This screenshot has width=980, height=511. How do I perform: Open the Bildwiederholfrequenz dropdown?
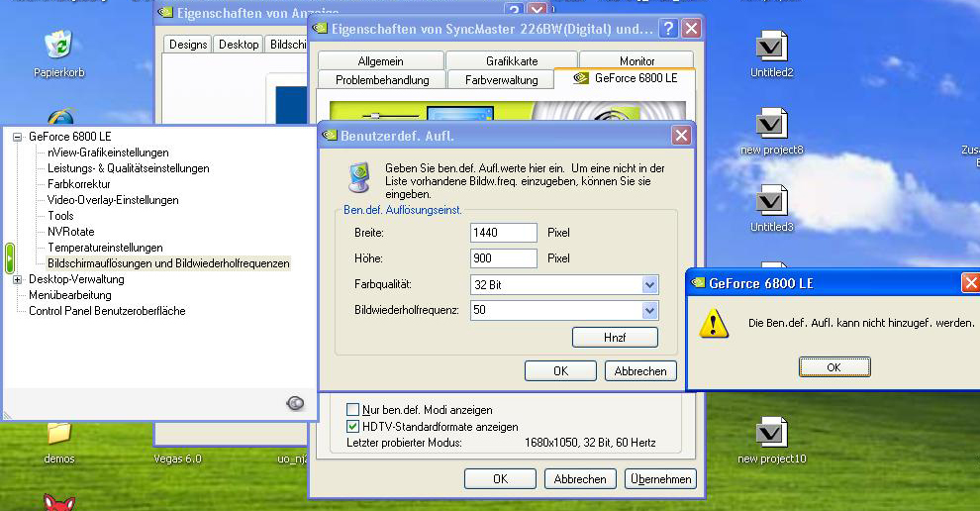649,311
